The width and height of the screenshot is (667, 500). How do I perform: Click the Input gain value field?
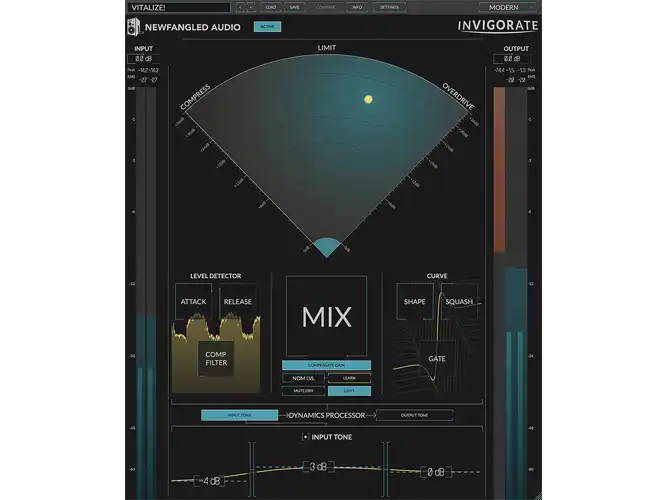click(x=143, y=59)
